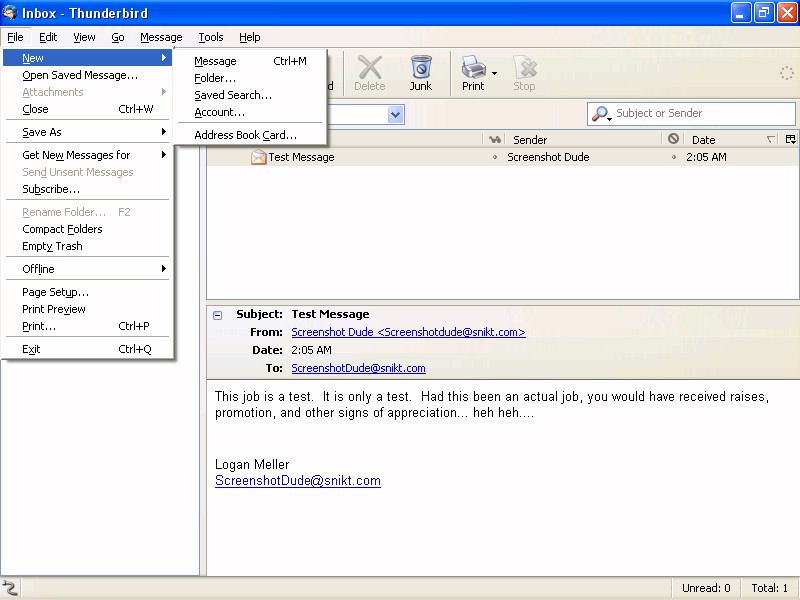Expand the Save As submenu
The image size is (800, 600).
click(x=88, y=132)
